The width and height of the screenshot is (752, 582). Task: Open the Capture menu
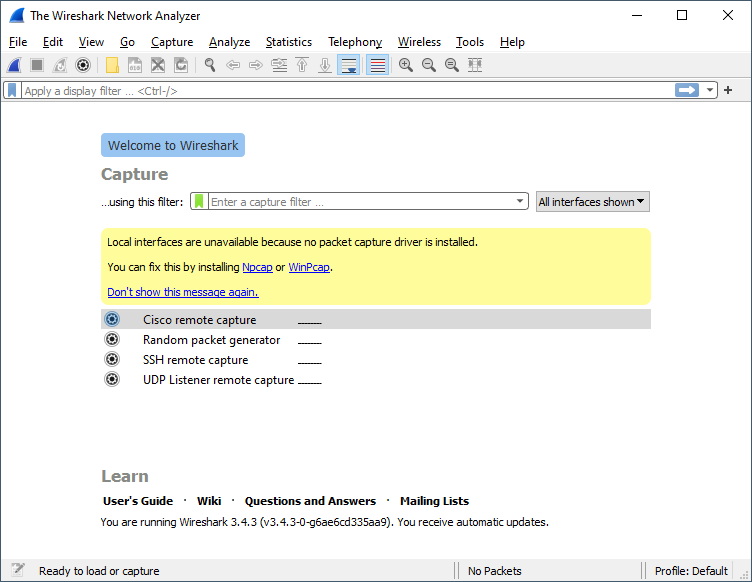172,42
